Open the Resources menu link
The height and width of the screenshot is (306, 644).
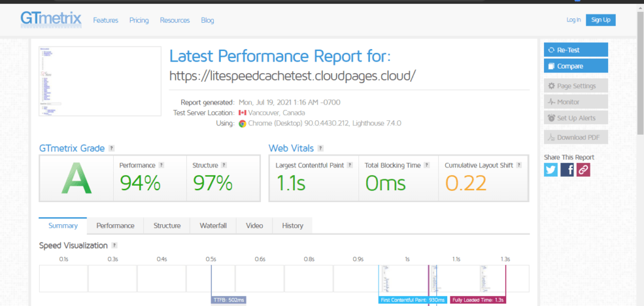click(x=175, y=20)
